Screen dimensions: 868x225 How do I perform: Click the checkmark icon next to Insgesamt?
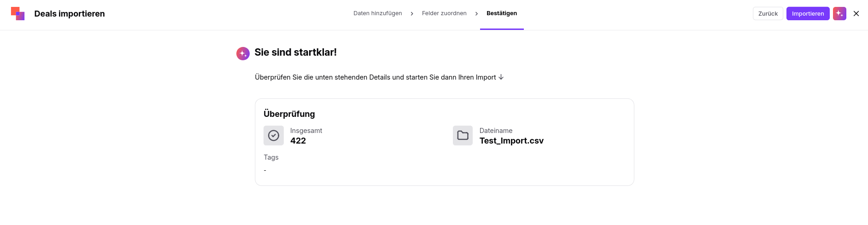coord(274,135)
